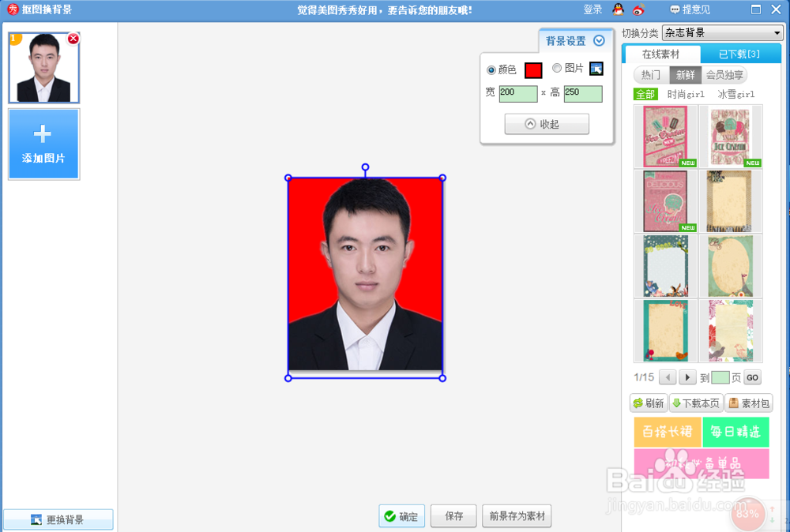Image resolution: width=790 pixels, height=532 pixels.
Task: Click the 前景存为素材 button
Action: point(517,516)
